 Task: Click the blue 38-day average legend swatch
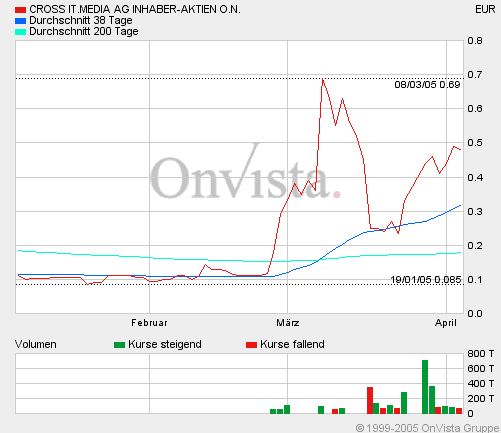click(x=20, y=21)
